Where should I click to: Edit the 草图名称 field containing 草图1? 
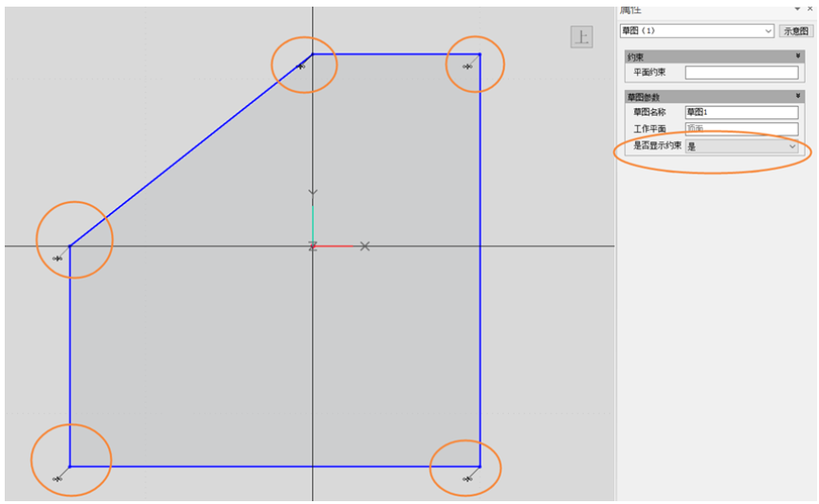(x=741, y=113)
